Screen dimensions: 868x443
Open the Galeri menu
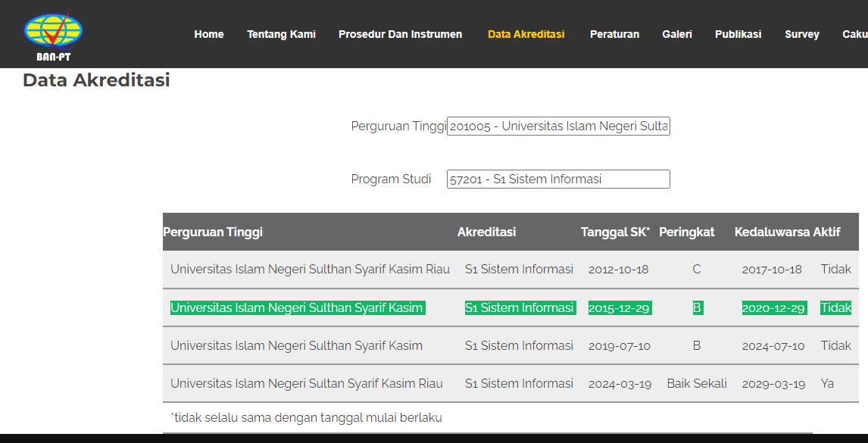click(x=677, y=34)
